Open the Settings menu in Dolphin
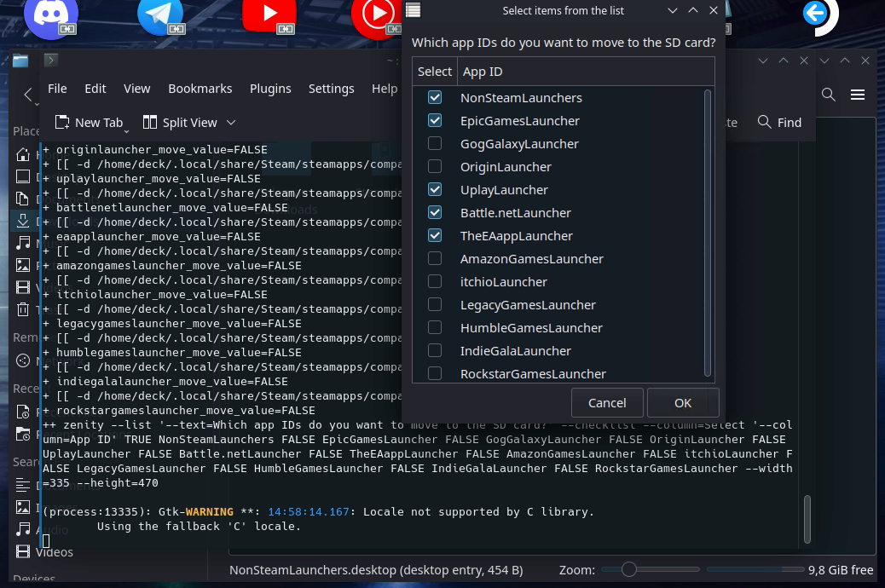Screen dimensions: 885x588 (331, 88)
